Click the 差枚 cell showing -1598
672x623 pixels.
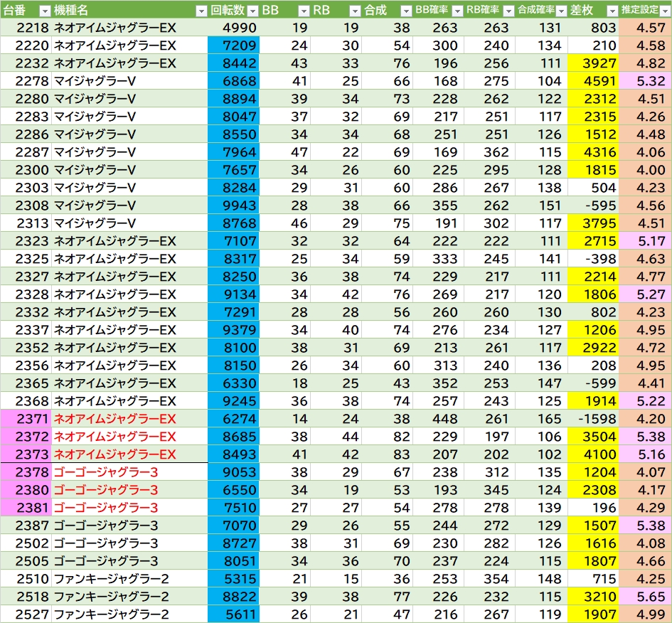pos(594,419)
